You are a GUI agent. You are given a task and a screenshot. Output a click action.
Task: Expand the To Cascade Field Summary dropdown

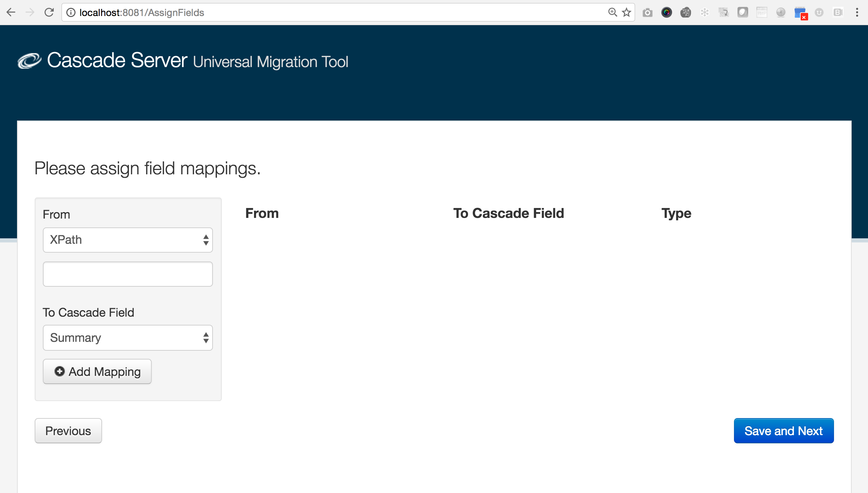pos(127,337)
